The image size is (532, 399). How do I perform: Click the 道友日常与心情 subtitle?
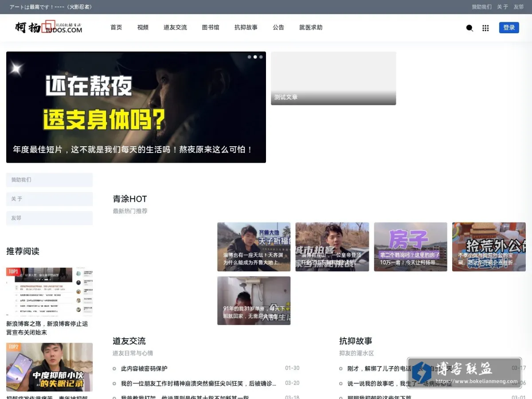click(133, 353)
